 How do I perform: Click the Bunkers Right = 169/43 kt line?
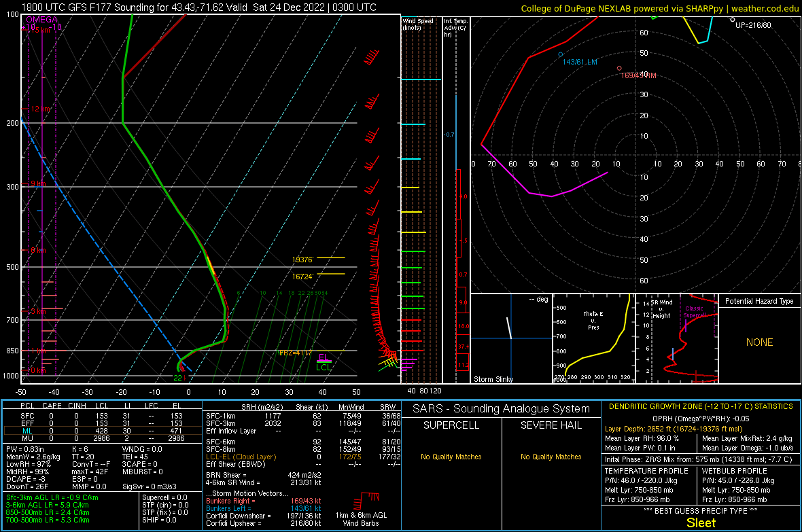coord(263,501)
